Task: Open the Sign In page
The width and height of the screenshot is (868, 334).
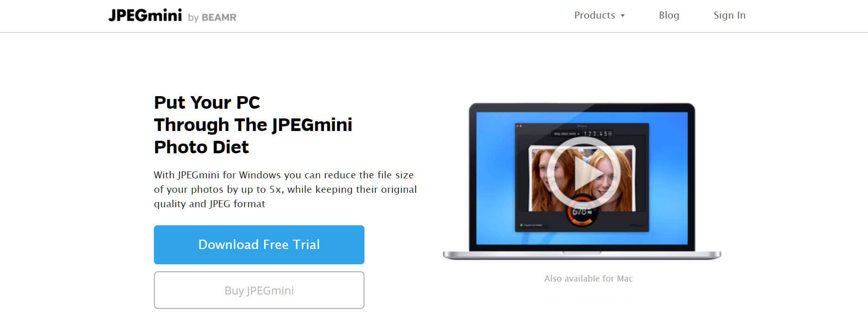Action: [x=729, y=15]
